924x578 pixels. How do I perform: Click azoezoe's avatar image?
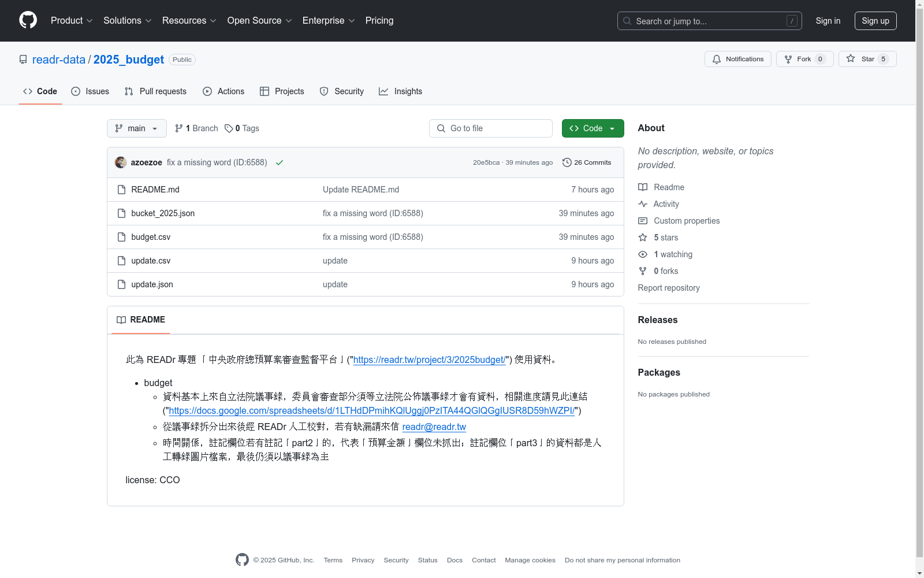pos(121,162)
